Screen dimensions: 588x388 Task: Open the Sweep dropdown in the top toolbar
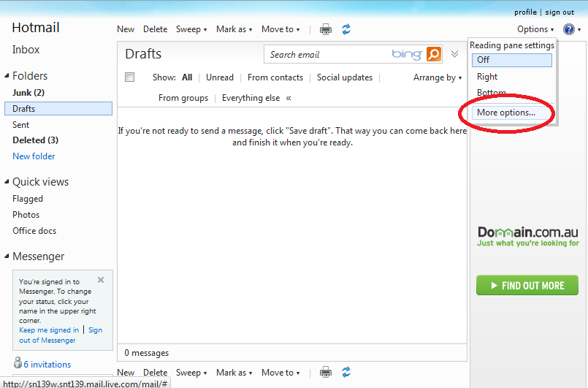click(x=191, y=29)
